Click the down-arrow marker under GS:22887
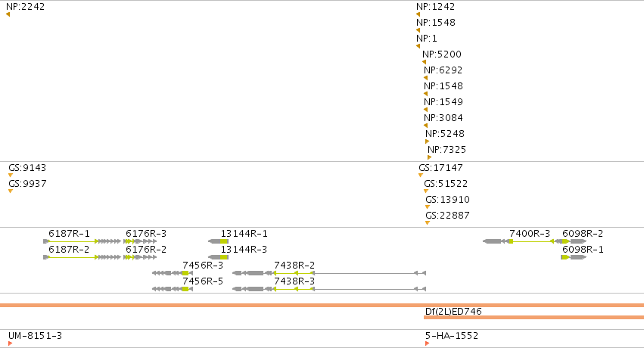The image size is (644, 348). pos(428,223)
